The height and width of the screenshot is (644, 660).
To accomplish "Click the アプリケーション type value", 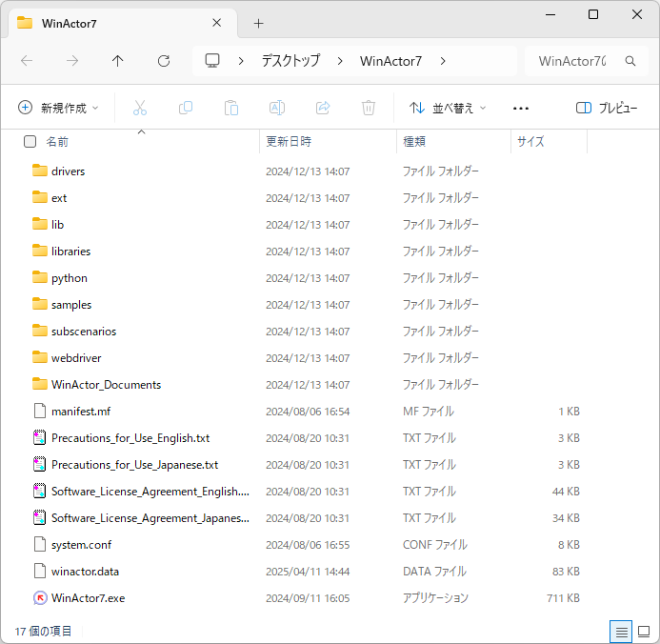I will pos(435,598).
